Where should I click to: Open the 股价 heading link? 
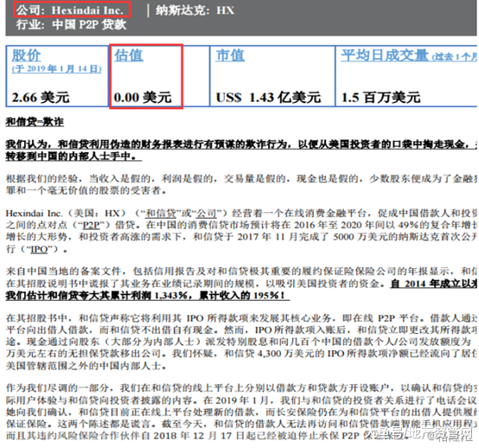(26, 55)
